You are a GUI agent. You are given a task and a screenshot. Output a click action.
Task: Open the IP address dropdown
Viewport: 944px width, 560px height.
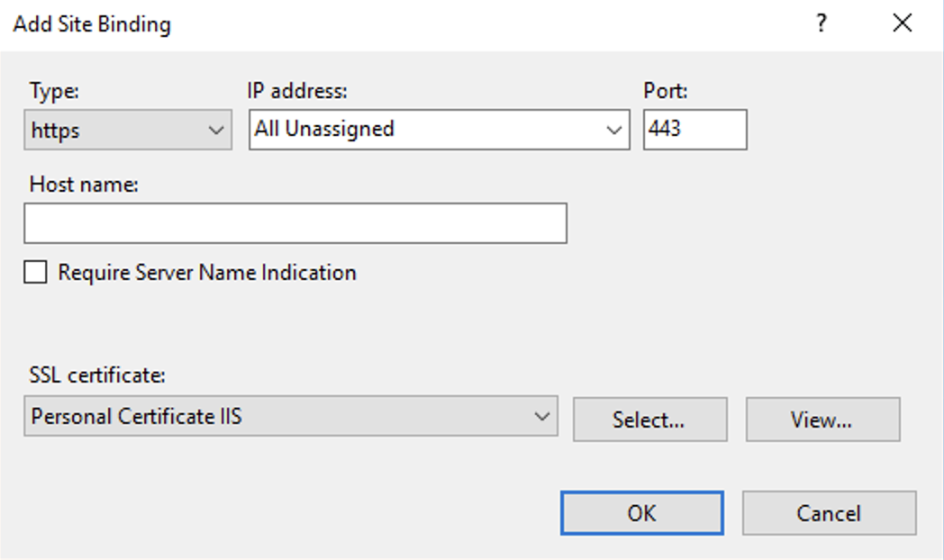439,129
